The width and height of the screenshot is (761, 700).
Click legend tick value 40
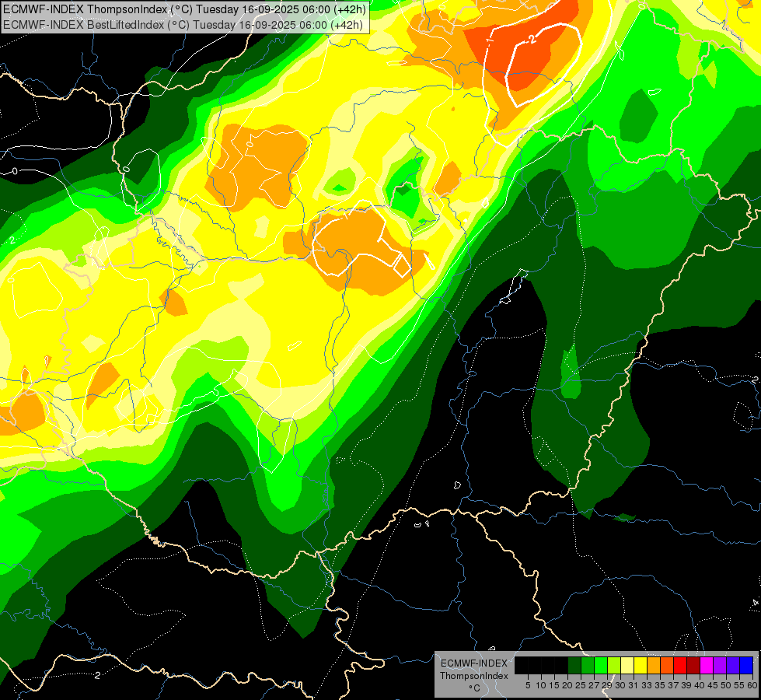tap(700, 685)
